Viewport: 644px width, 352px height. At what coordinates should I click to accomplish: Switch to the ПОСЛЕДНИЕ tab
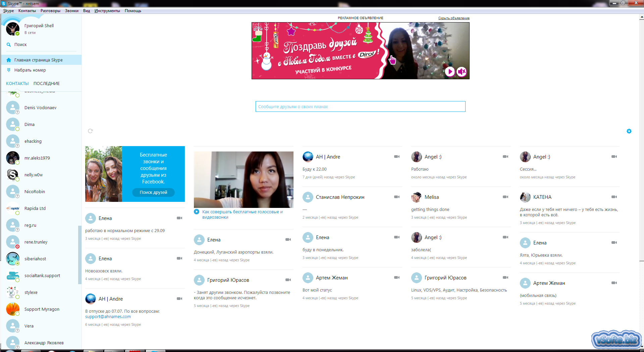pos(46,83)
